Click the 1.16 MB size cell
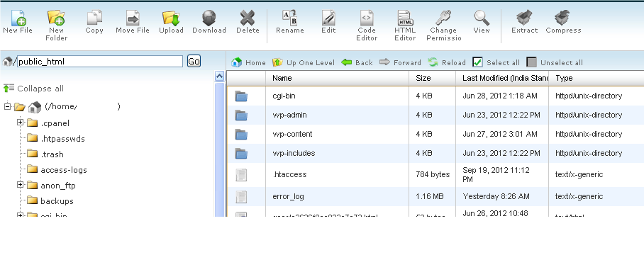 430,196
